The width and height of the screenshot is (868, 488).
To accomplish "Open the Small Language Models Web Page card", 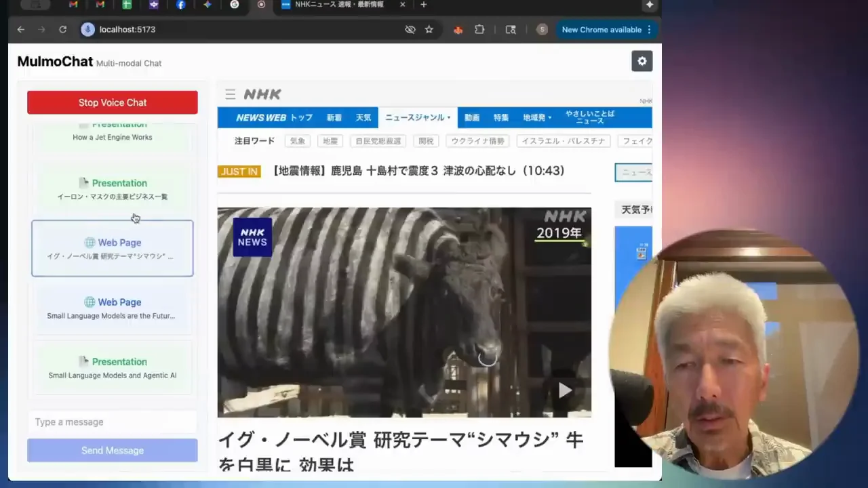I will 113,308.
